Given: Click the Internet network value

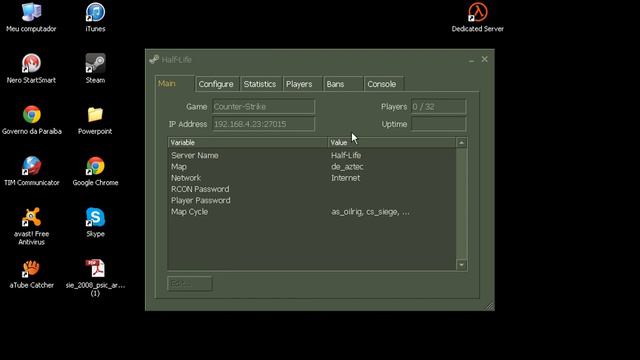Looking at the screenshot, I should point(345,178).
